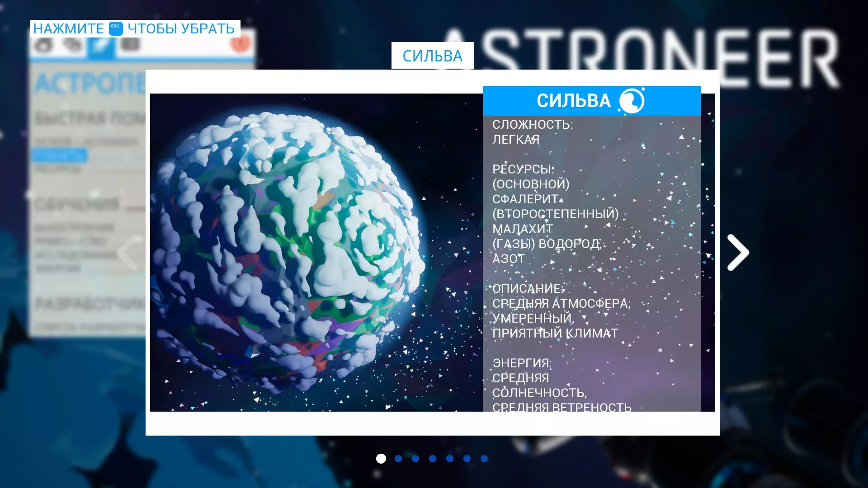This screenshot has width=868, height=488.
Task: Jump to the last pagination dot
Action: [x=484, y=459]
